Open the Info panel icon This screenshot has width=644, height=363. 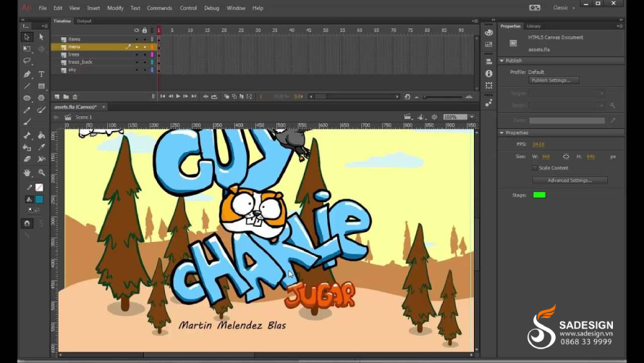pos(488,74)
